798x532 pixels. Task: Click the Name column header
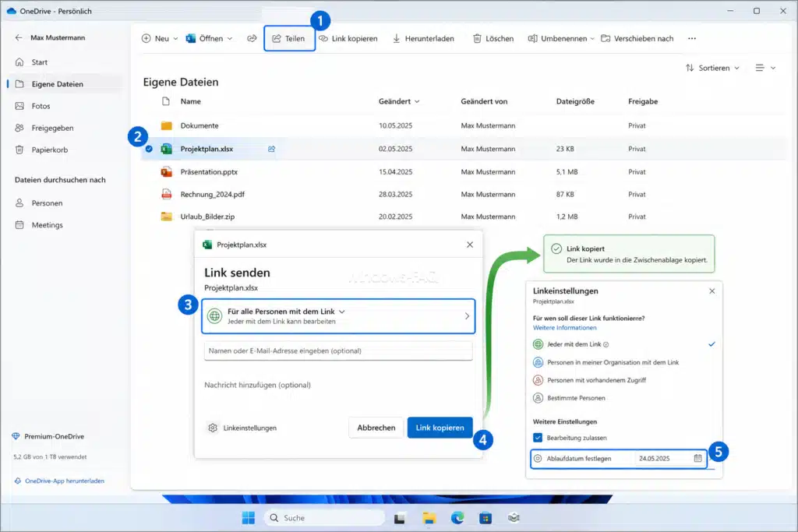(191, 101)
